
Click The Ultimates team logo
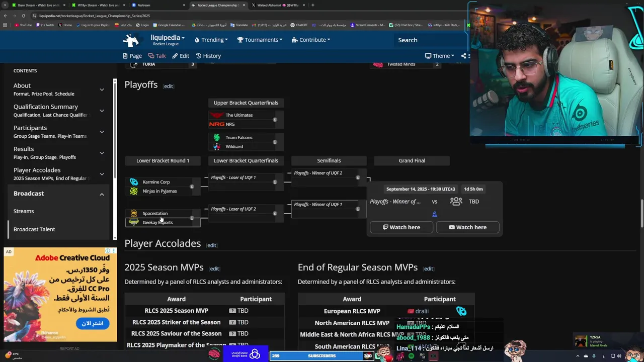tap(217, 115)
